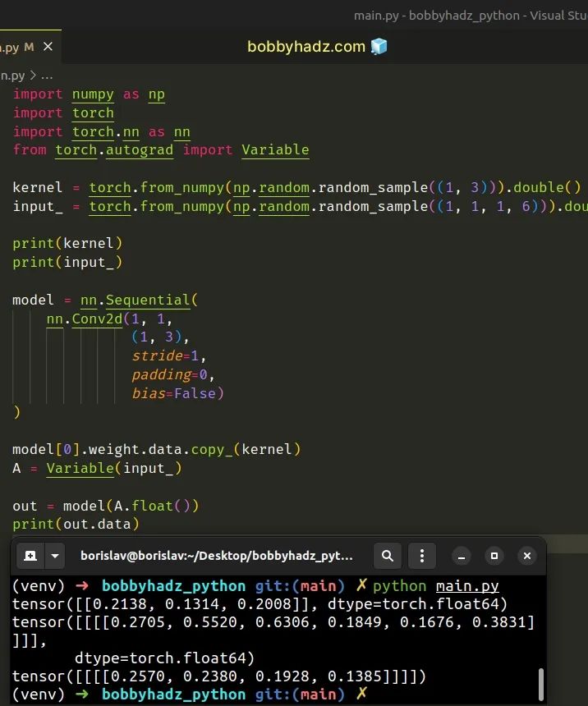This screenshot has height=706, width=588.
Task: Search in terminal with magnifier icon
Action: [387, 556]
